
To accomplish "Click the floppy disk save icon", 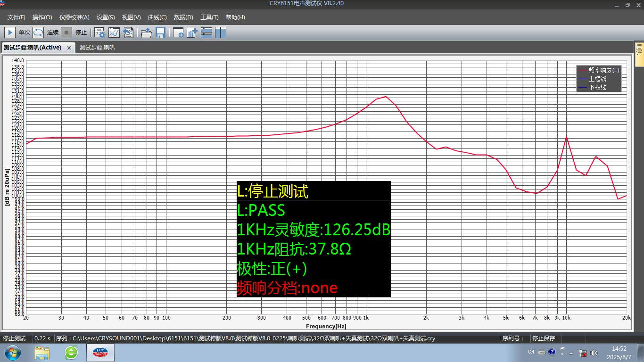I will coord(160,33).
